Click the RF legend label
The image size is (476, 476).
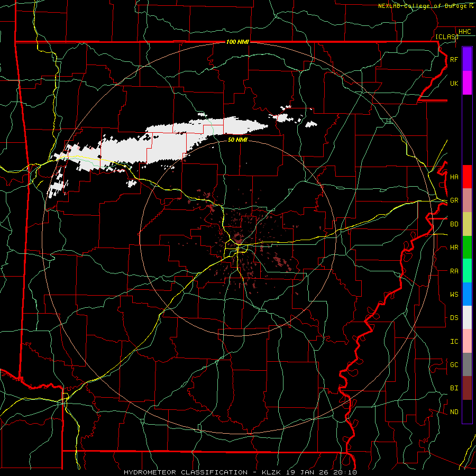pos(454,59)
